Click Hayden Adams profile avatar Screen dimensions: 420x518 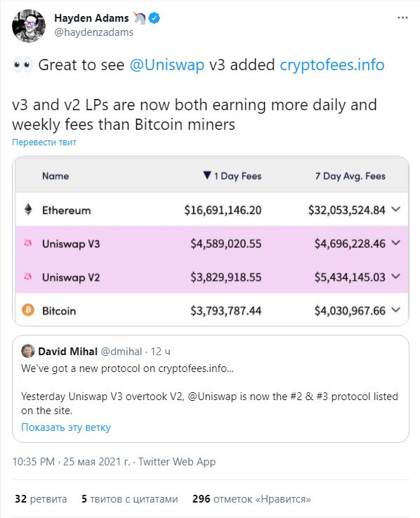coord(29,26)
